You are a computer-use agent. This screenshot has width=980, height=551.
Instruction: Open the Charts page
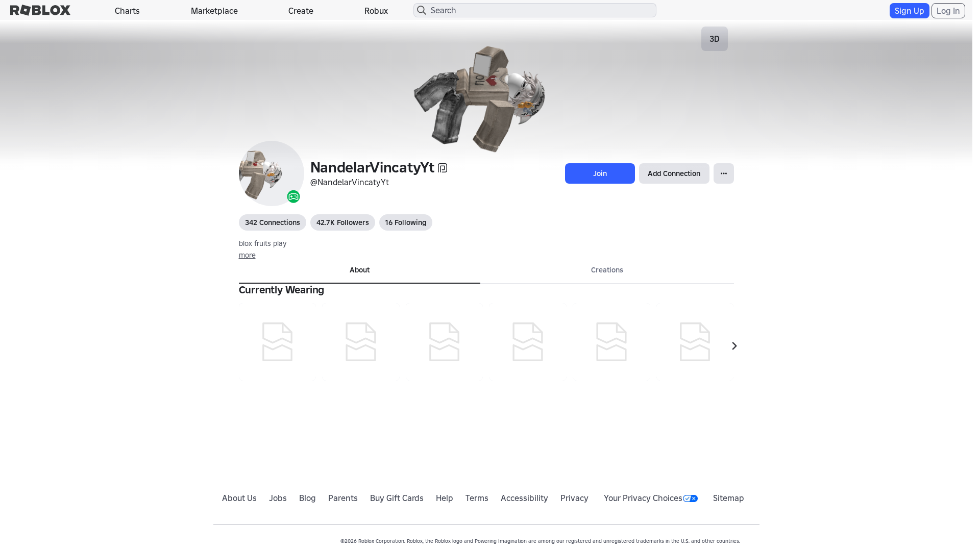tap(127, 11)
